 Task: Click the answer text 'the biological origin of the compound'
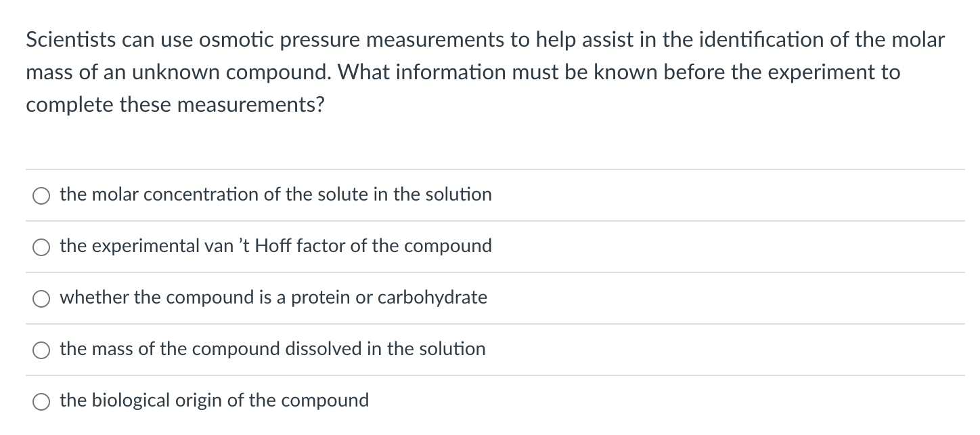pyautogui.click(x=215, y=400)
